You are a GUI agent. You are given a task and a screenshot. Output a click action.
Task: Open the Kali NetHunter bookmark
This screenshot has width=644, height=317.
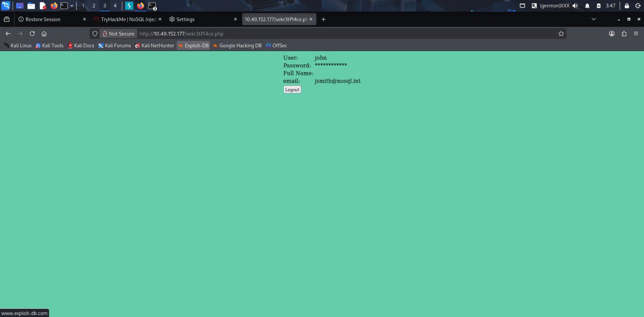click(155, 46)
